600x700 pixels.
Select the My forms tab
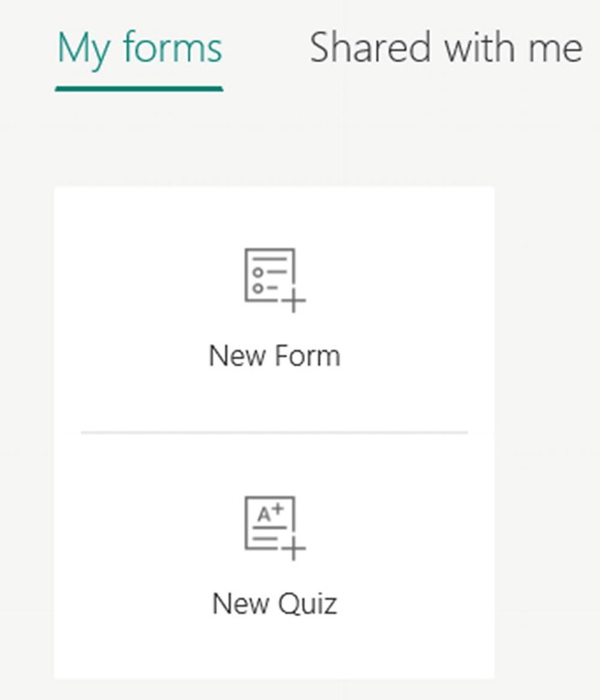pyautogui.click(x=139, y=49)
